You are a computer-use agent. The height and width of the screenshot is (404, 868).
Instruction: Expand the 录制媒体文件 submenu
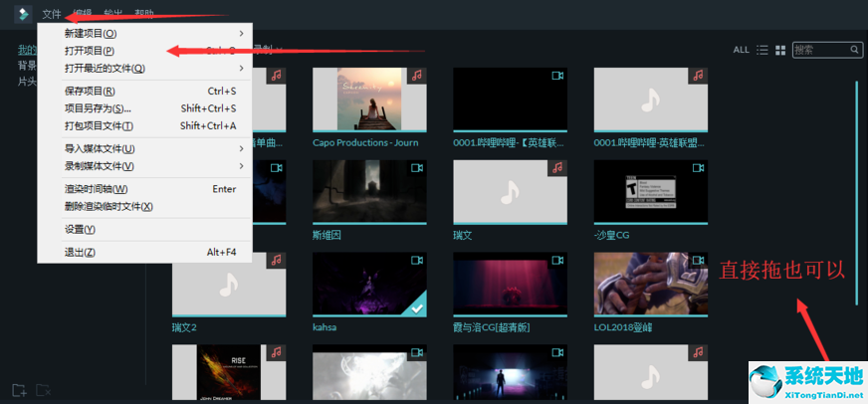241,166
